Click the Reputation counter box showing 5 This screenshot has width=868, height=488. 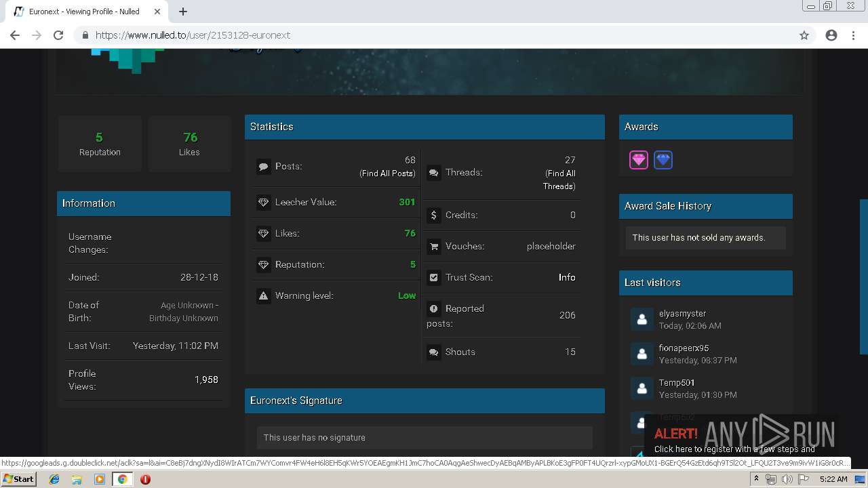pyautogui.click(x=100, y=143)
